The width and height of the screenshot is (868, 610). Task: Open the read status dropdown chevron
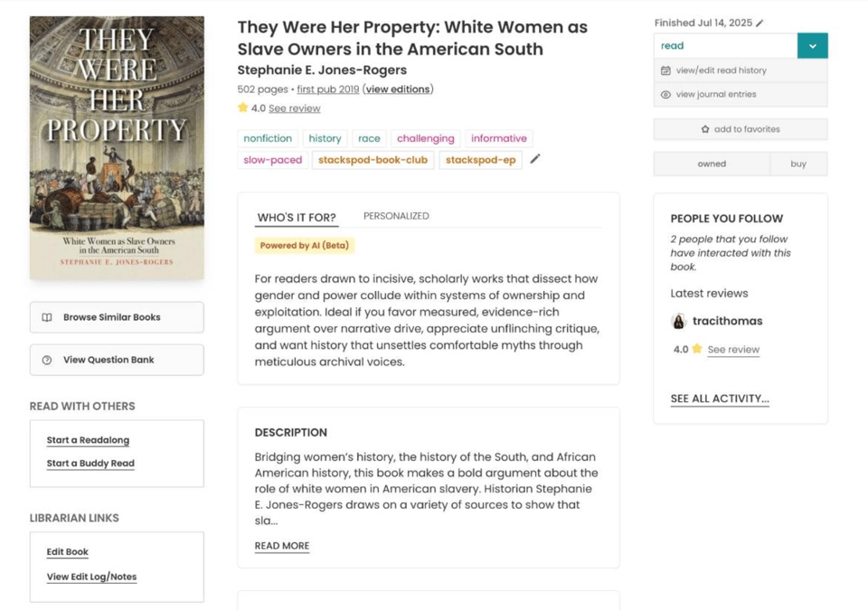click(x=812, y=44)
